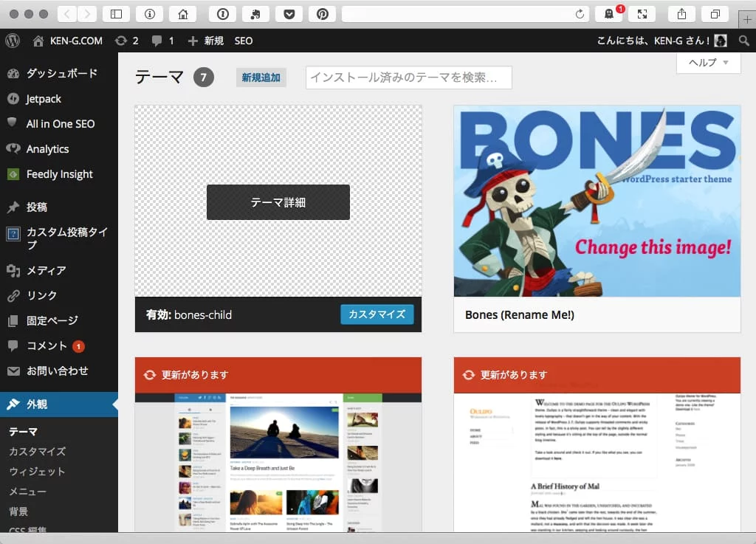
Task: Focus the installed themes search field
Action: coord(408,78)
